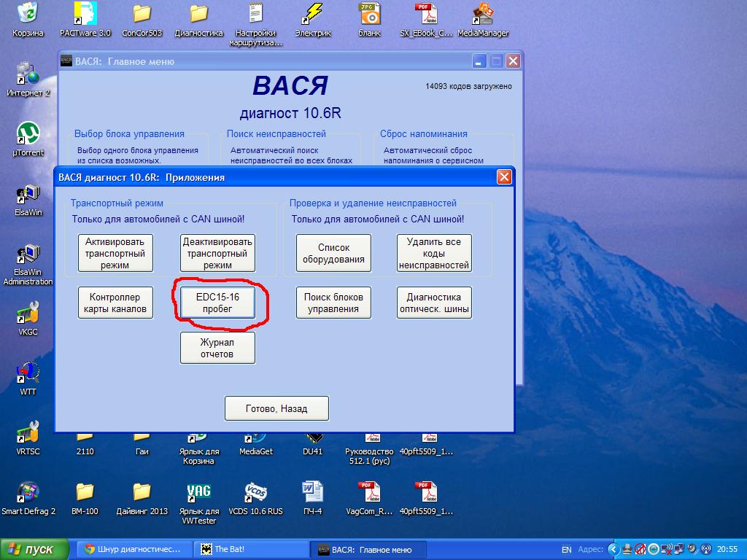
Task: Click the "Поиск неисправностей" group label
Action: [x=276, y=134]
